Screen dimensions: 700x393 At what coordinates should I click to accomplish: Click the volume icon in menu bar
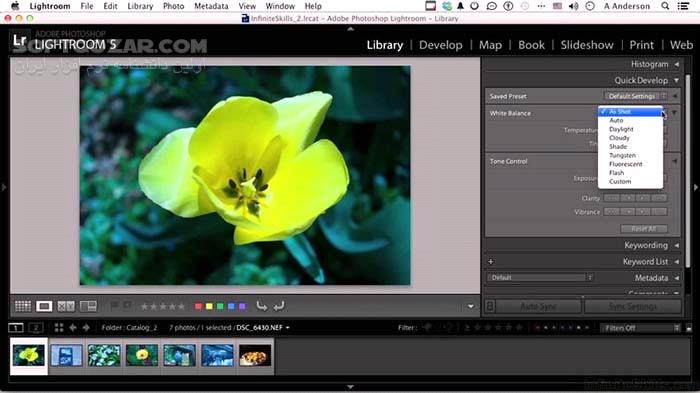(x=574, y=6)
